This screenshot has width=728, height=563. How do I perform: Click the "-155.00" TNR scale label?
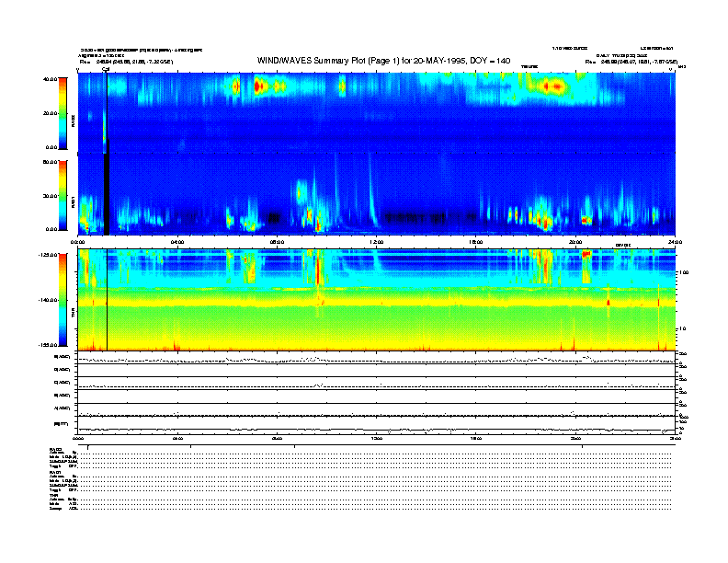(49, 345)
